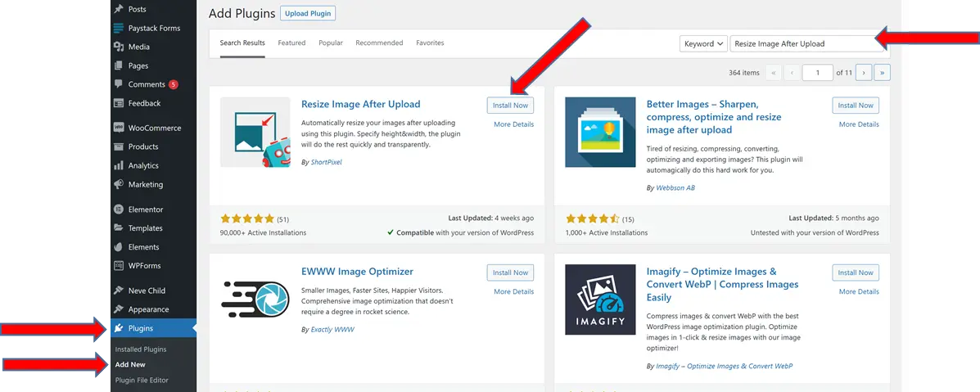Screen dimensions: 980x392
Task: Click the Templates folder icon
Action: pos(118,228)
